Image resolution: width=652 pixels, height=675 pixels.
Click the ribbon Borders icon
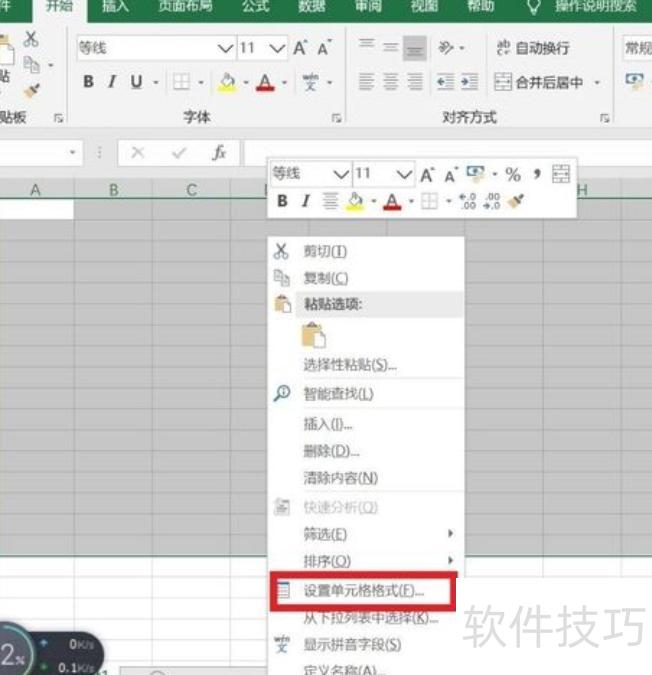click(x=181, y=82)
